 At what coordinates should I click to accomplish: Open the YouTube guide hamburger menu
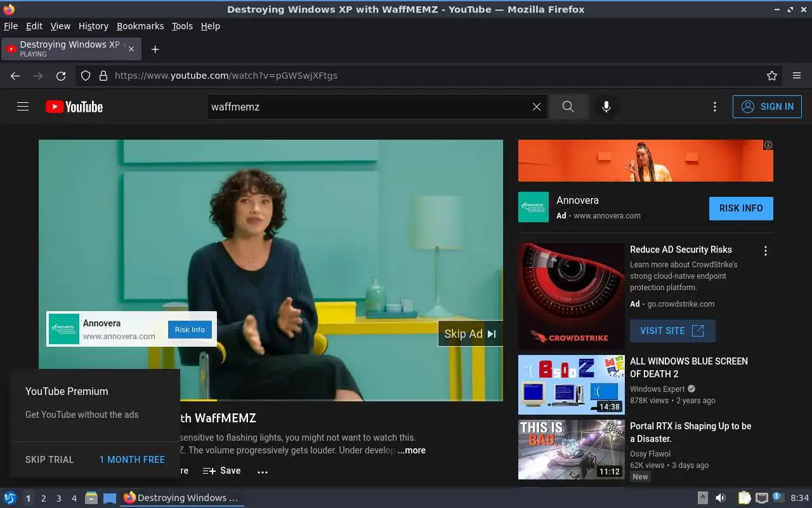point(23,107)
